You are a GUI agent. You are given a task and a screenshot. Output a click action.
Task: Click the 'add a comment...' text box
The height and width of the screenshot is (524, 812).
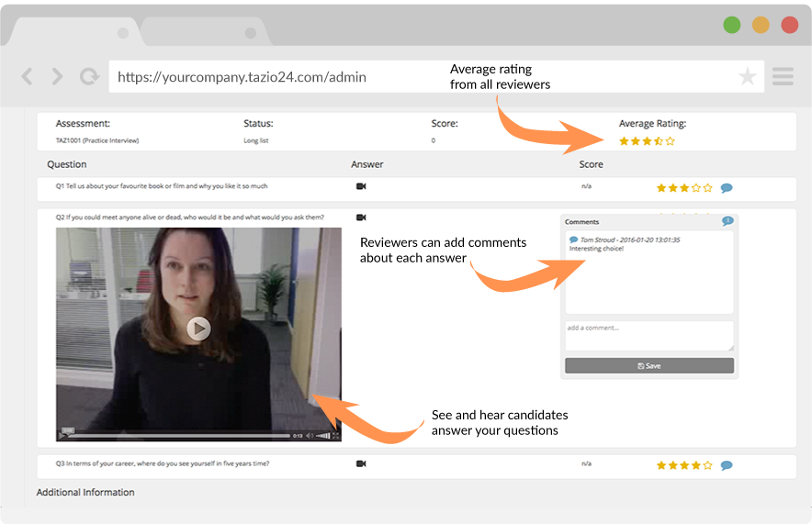pos(649,336)
